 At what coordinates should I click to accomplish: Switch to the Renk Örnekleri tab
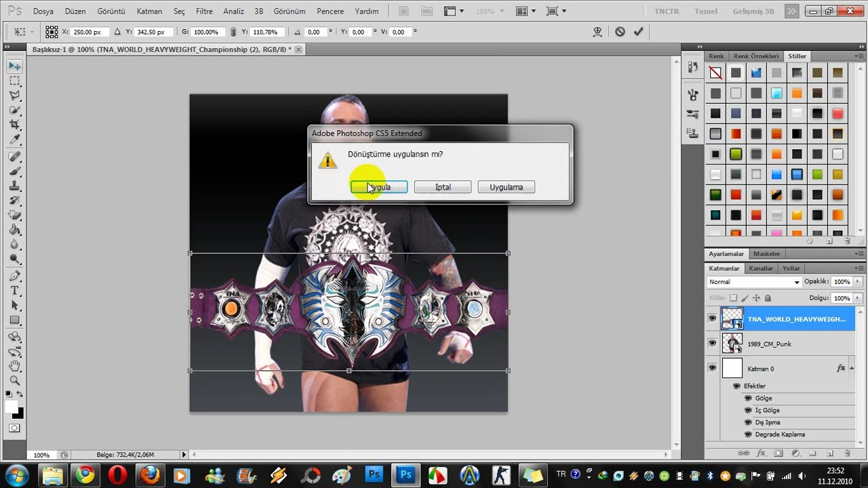tap(756, 56)
